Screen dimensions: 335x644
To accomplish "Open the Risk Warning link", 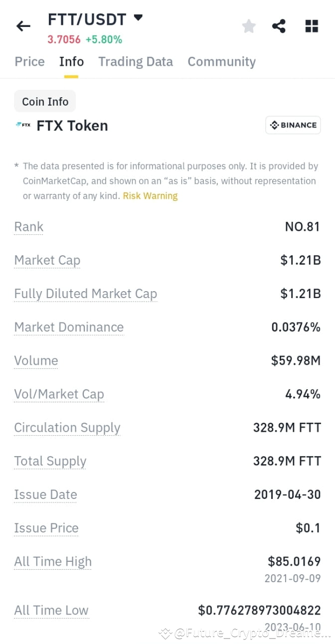I will (x=150, y=195).
